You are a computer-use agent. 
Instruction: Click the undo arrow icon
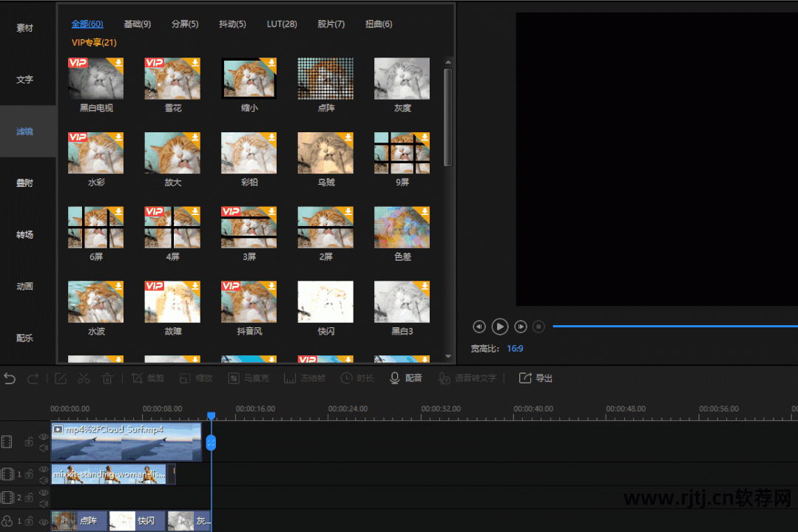[x=10, y=378]
